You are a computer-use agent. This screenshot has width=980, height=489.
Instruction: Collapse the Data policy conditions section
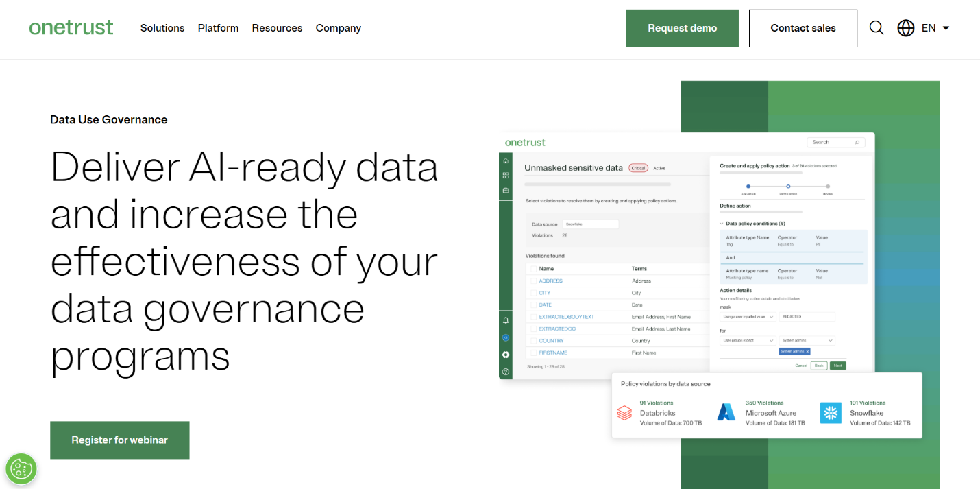[722, 224]
